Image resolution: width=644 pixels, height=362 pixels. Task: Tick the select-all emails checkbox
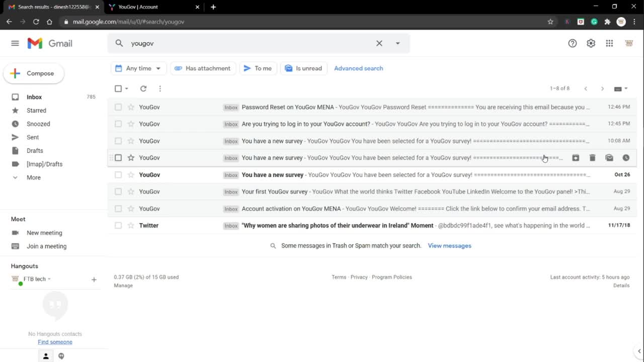118,88
